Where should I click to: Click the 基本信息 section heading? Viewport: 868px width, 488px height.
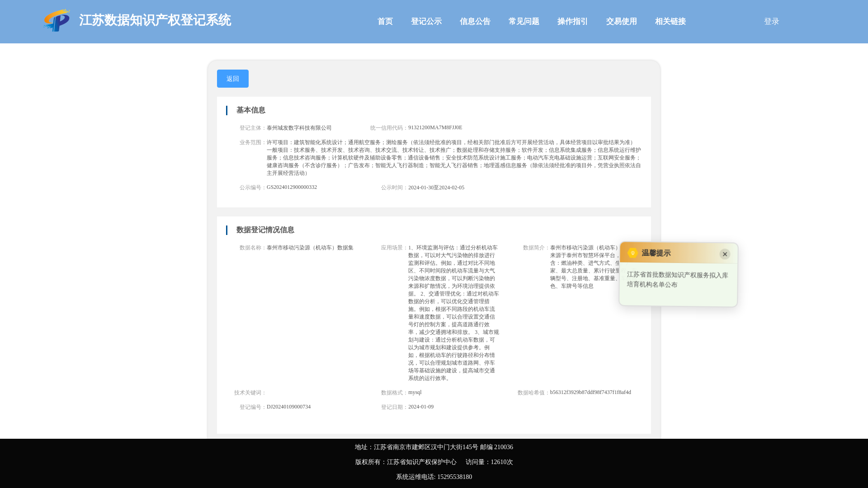(x=251, y=110)
